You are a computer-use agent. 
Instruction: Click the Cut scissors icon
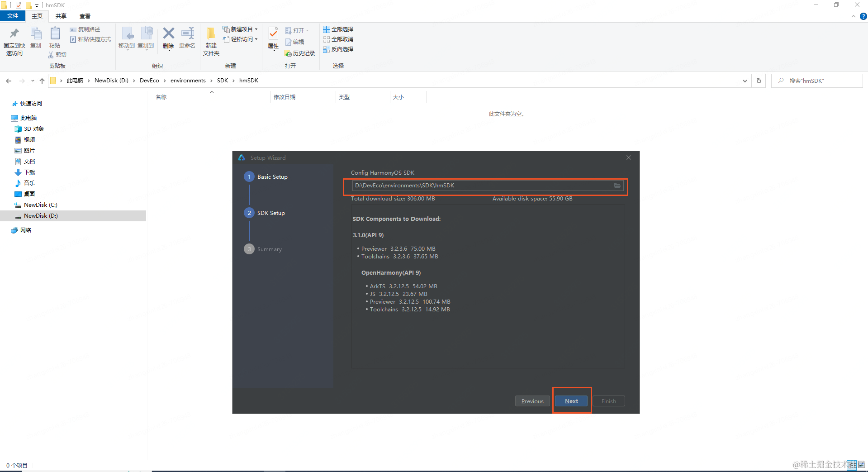(51, 55)
